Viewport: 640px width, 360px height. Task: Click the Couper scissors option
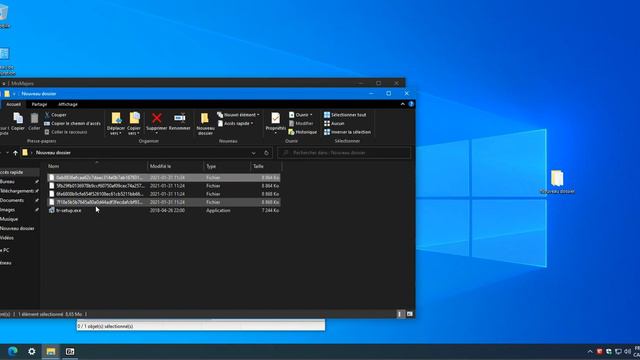(x=56, y=115)
